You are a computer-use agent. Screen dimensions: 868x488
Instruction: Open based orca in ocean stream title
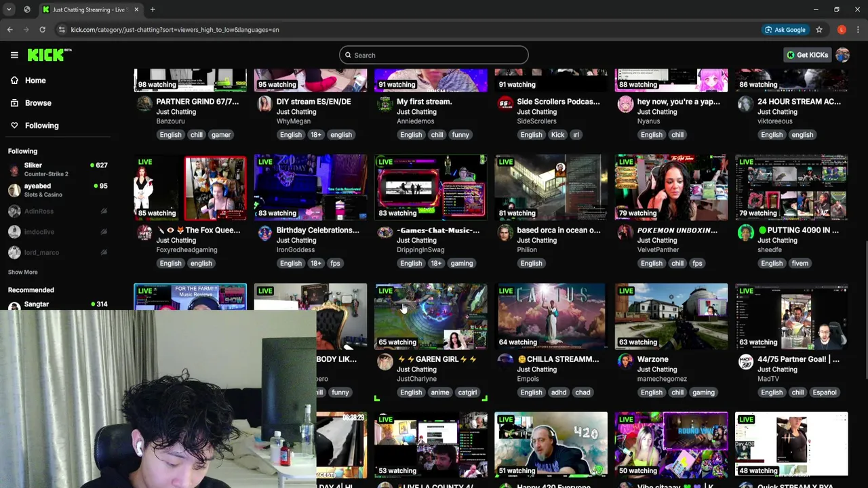click(x=559, y=230)
